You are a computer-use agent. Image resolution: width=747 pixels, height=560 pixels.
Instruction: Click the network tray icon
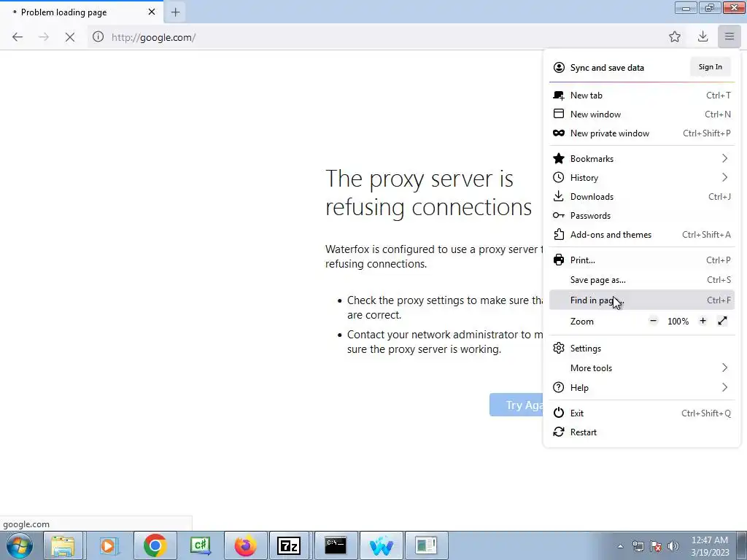638,546
